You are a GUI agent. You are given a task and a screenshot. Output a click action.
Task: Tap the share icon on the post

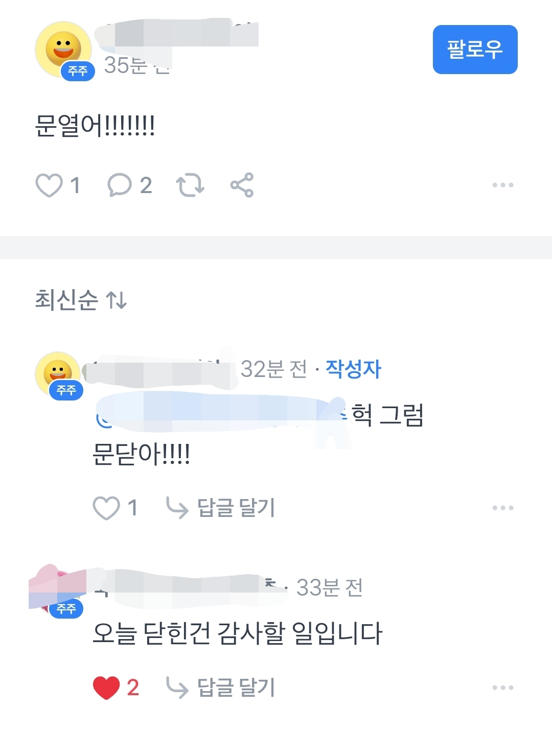(242, 185)
